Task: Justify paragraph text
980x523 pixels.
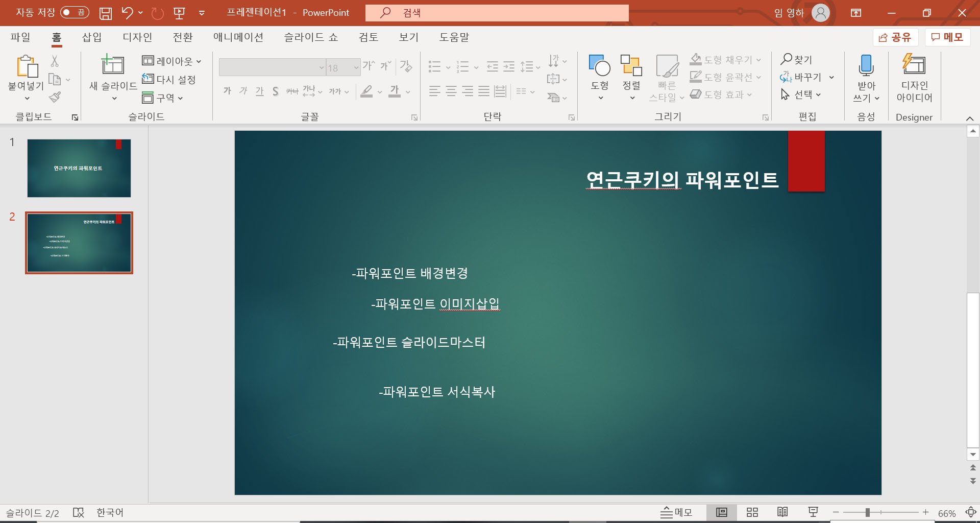Action: 484,91
